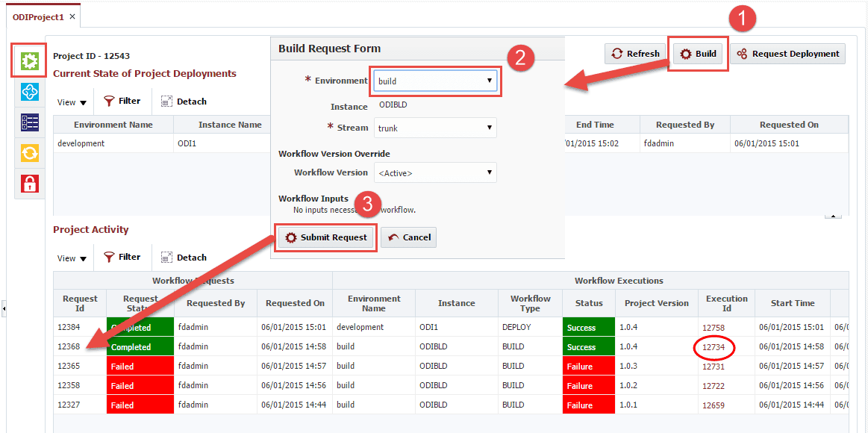This screenshot has width=868, height=433.
Task: Close the ODIProject1 tab
Action: click(72, 16)
